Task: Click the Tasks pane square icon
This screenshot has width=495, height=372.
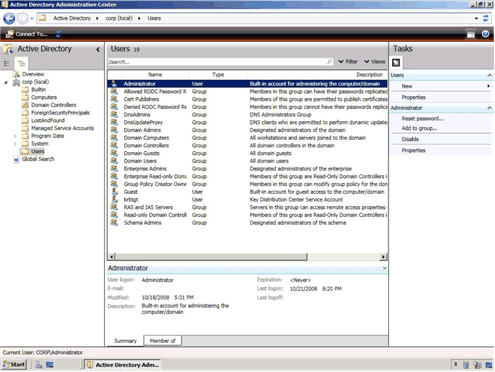Action: (x=396, y=62)
